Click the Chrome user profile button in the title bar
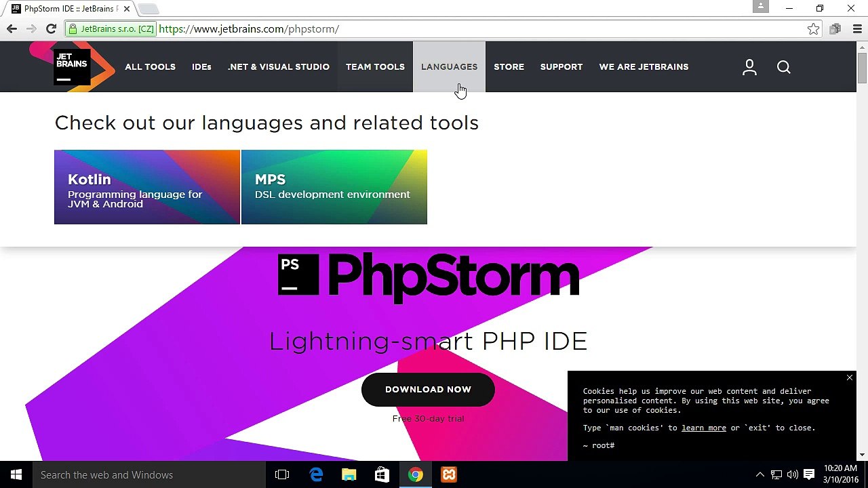Image resolution: width=868 pixels, height=488 pixels. pyautogui.click(x=761, y=7)
